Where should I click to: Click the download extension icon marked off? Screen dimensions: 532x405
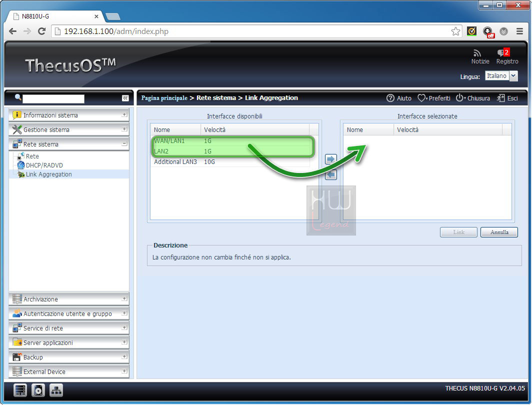(x=488, y=32)
